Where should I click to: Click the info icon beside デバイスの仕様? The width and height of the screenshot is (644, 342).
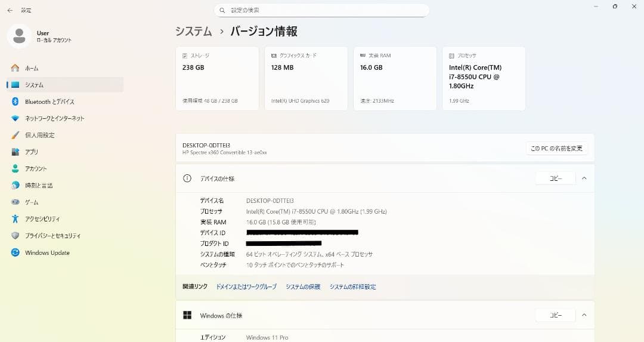(187, 178)
